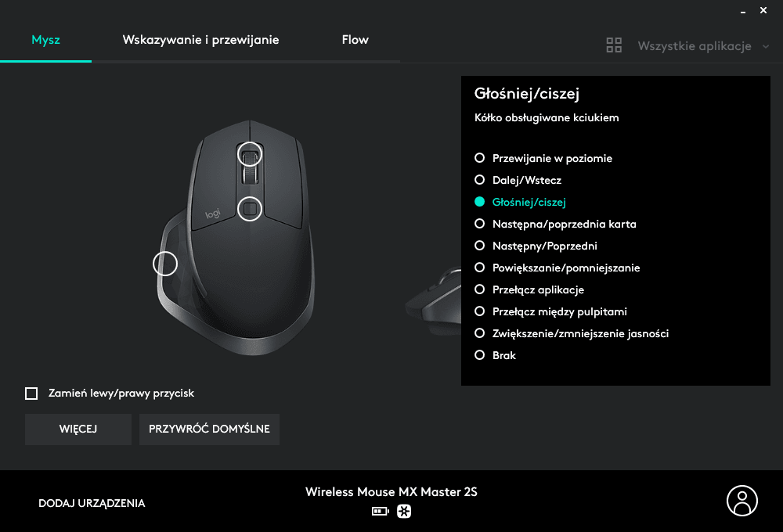783x532 pixels.
Task: Click PRZYWRÓĆ DOMYŚLNE button
Action: pyautogui.click(x=209, y=430)
